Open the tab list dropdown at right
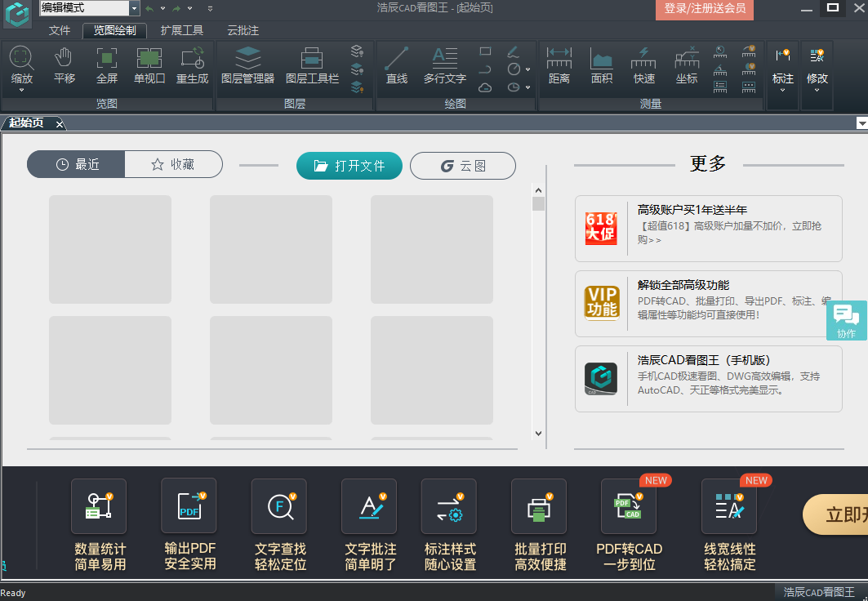The image size is (868, 601). [862, 123]
